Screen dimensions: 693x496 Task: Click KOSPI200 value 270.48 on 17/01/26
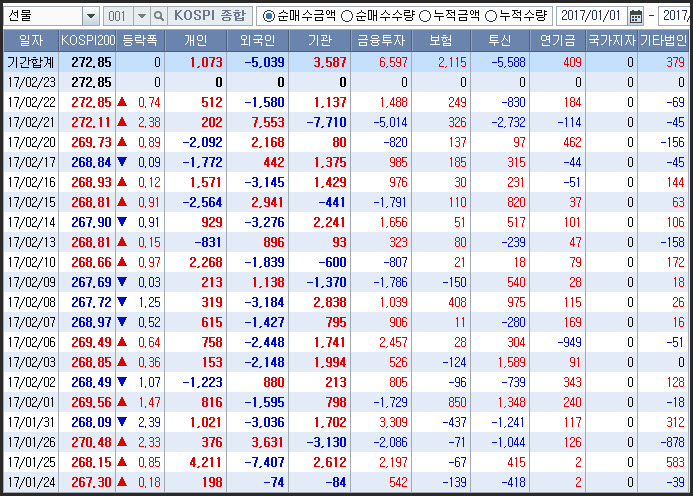91,442
